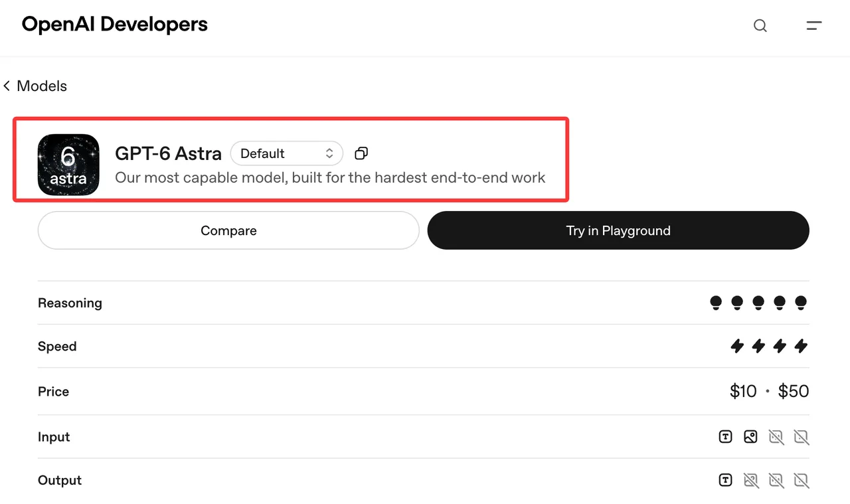Click the GPT-6 Astra model heading
The width and height of the screenshot is (850, 504).
[169, 153]
